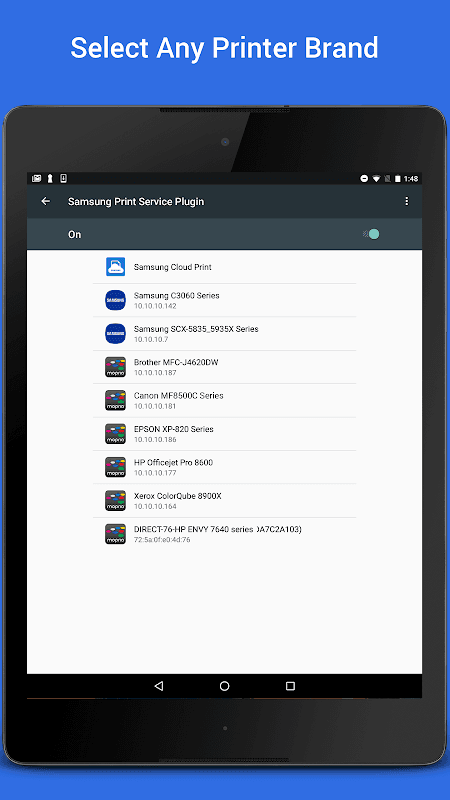450x800 pixels.
Task: Select Samsung Cloud Print text
Action: coord(172,267)
